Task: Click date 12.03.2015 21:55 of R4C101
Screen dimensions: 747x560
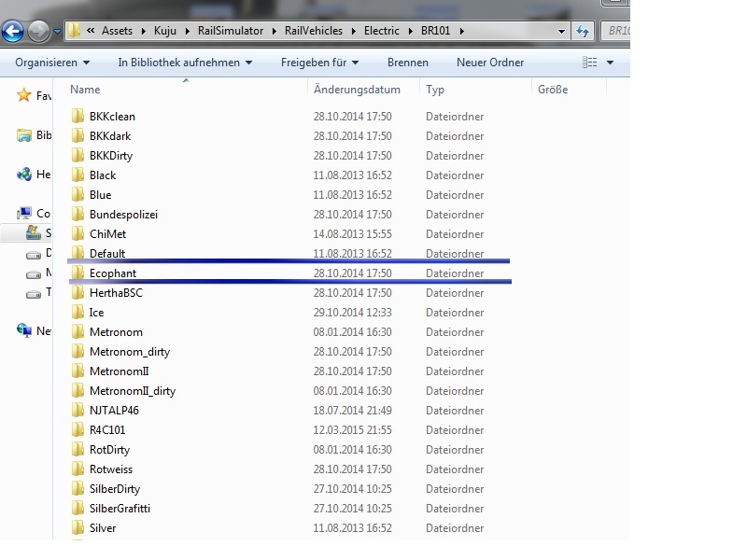Action: pyautogui.click(x=352, y=430)
